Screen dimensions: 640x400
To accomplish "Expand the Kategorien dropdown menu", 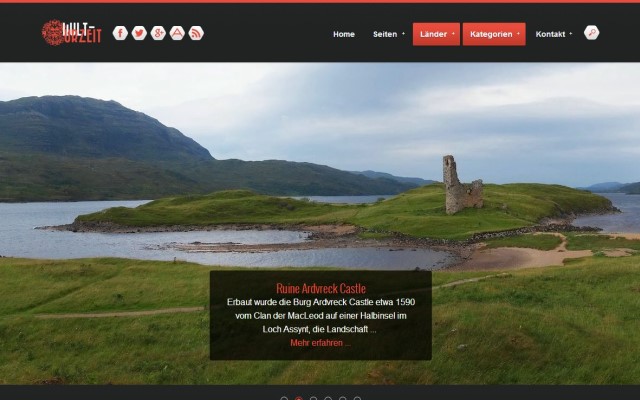I will (494, 34).
